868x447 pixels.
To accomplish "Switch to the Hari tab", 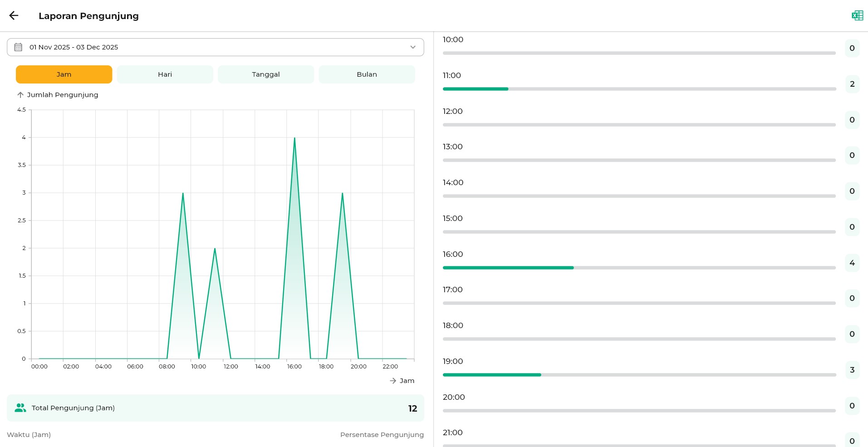I will 165,74.
